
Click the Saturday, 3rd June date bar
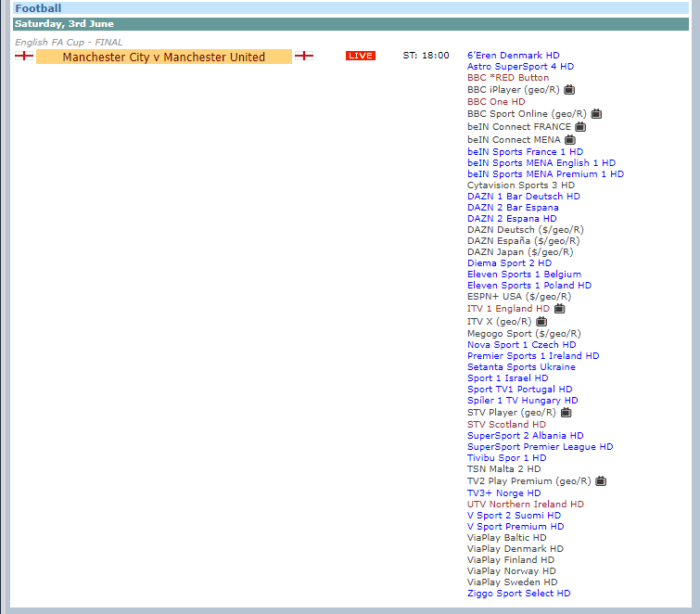(350, 24)
